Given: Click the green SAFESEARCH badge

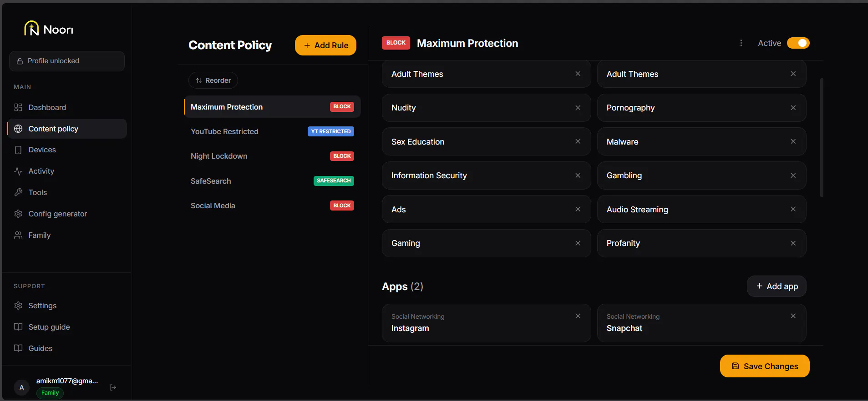Looking at the screenshot, I should 334,181.
